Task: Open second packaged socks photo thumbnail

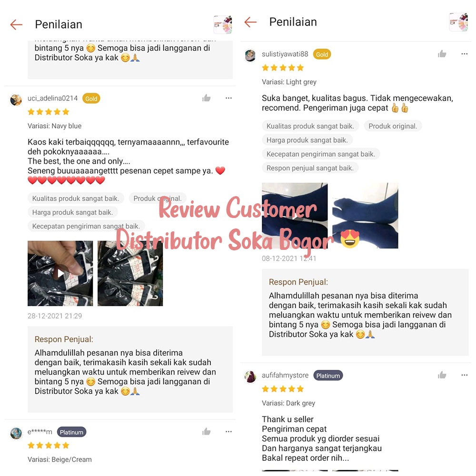Action: coord(130,273)
